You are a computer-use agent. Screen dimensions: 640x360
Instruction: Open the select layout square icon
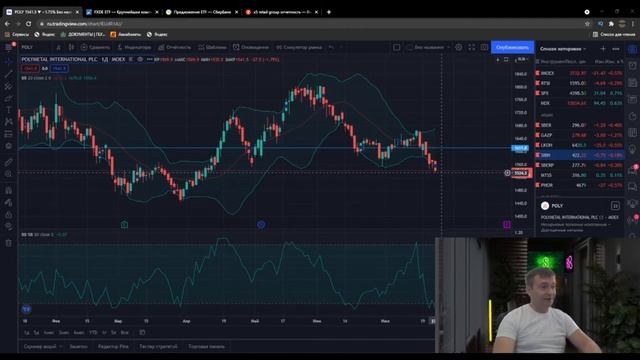click(x=396, y=47)
